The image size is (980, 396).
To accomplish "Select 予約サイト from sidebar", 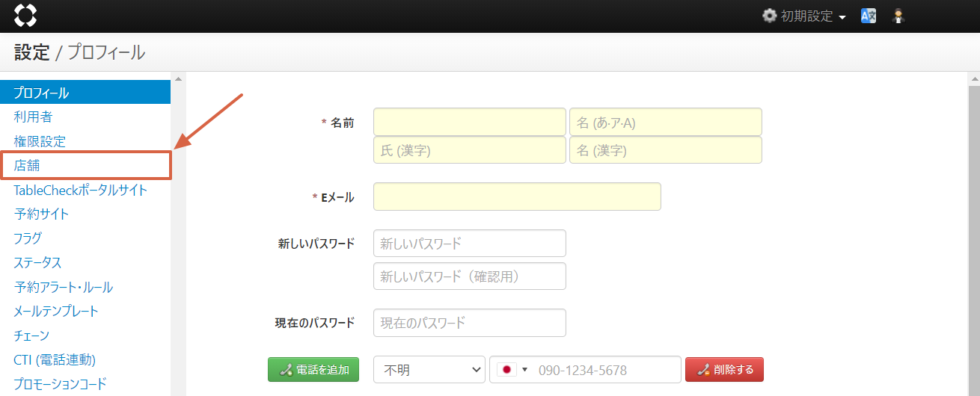I will click(41, 214).
